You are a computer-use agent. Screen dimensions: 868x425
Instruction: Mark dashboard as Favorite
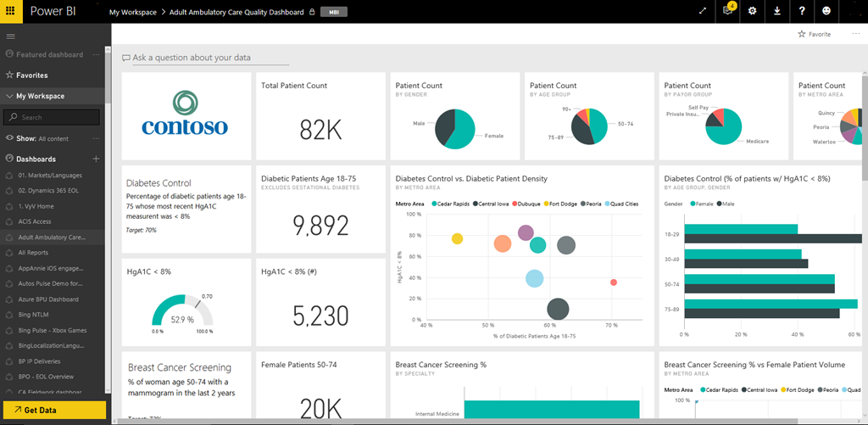coord(814,34)
